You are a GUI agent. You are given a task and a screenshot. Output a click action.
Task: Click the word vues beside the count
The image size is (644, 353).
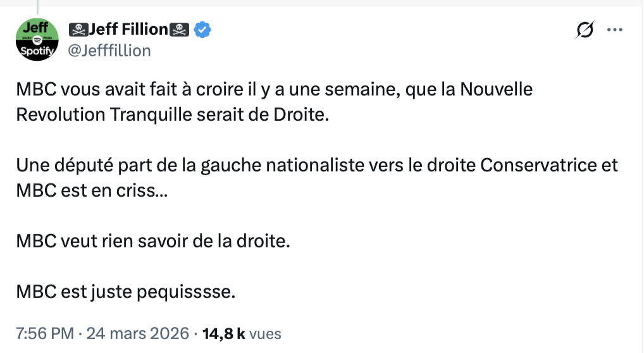(x=265, y=333)
